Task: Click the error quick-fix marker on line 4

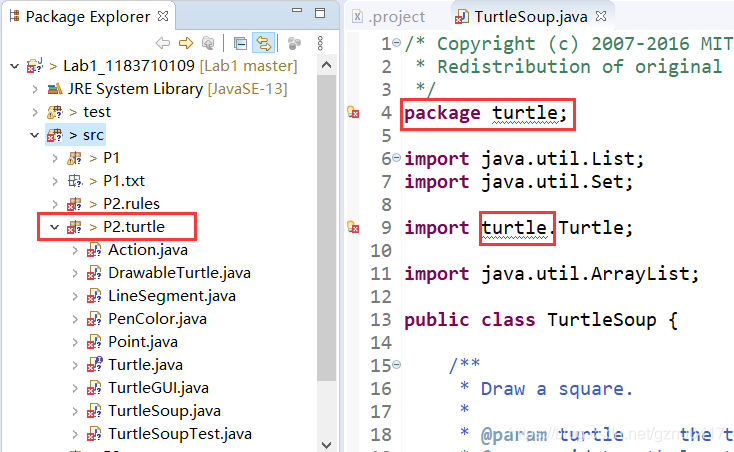Action: click(x=353, y=112)
